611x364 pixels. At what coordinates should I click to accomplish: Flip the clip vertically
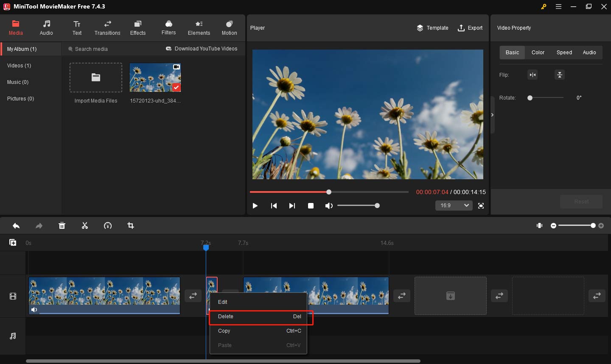coord(560,75)
